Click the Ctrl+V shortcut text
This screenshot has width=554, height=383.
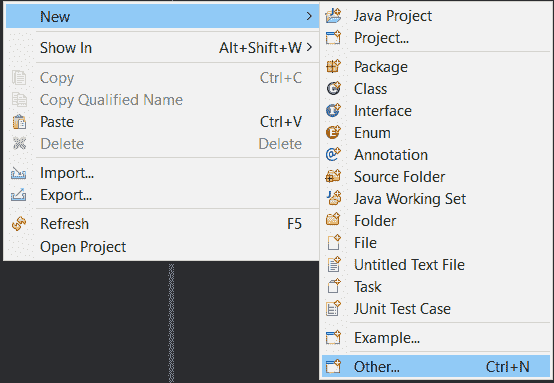(x=281, y=122)
